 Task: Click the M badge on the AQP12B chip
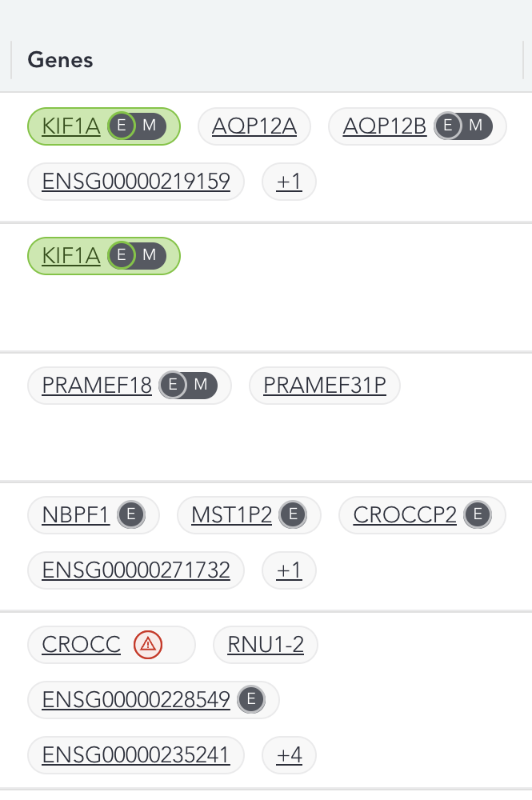point(474,126)
